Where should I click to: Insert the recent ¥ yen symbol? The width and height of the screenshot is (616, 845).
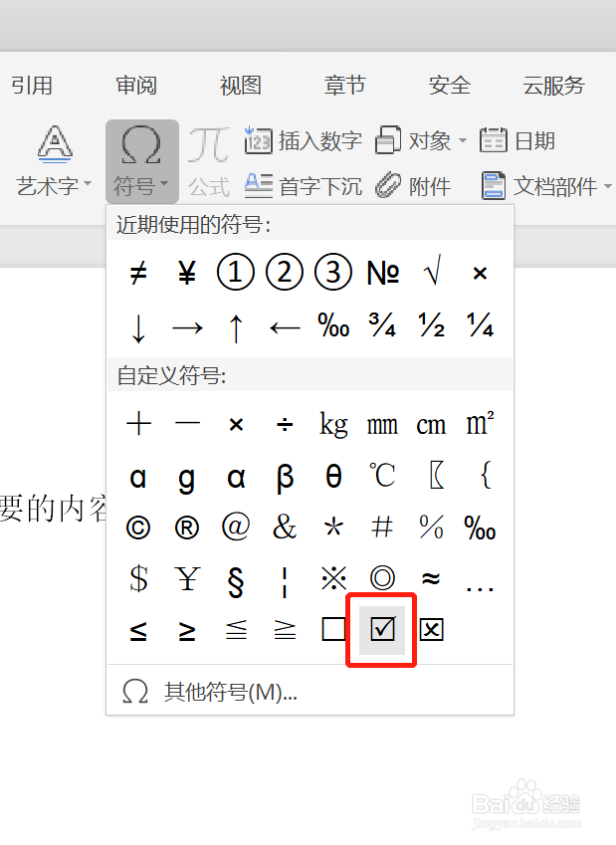[187, 273]
